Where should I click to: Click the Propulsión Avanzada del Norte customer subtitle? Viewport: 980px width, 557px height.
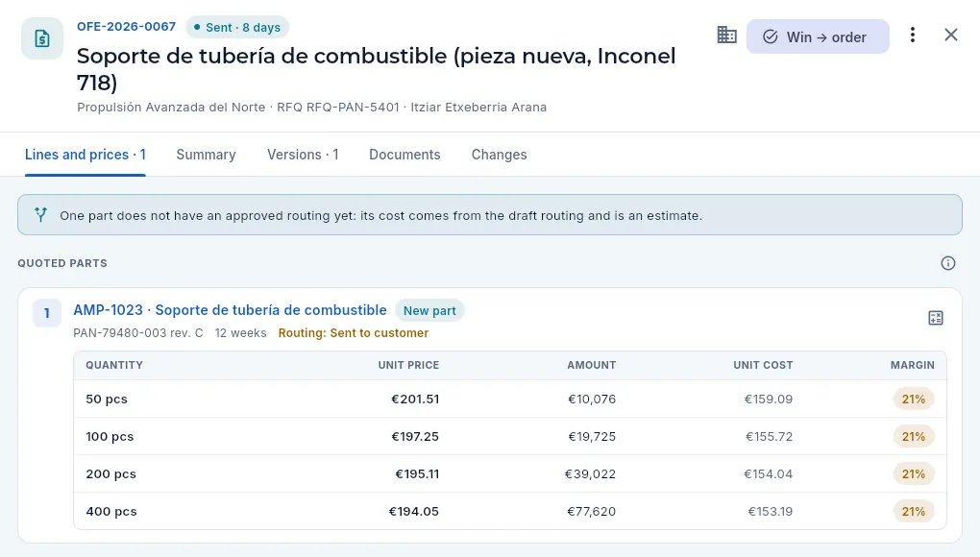pyautogui.click(x=171, y=107)
